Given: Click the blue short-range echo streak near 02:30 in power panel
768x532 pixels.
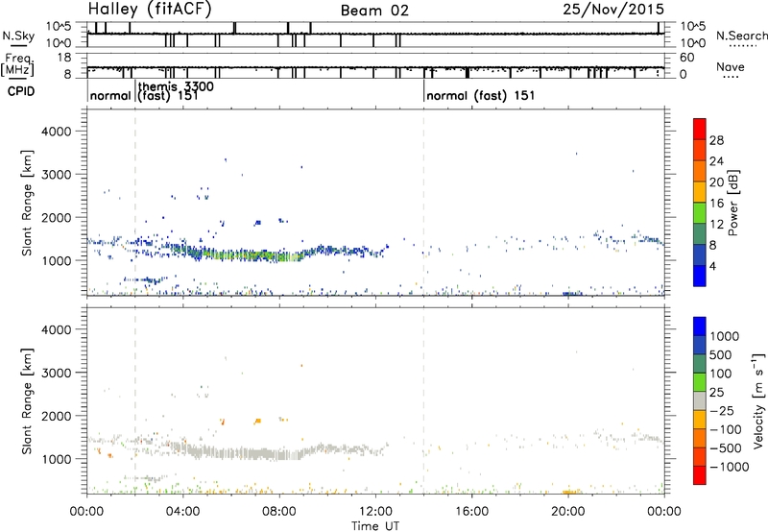Looking at the screenshot, I should [143, 280].
